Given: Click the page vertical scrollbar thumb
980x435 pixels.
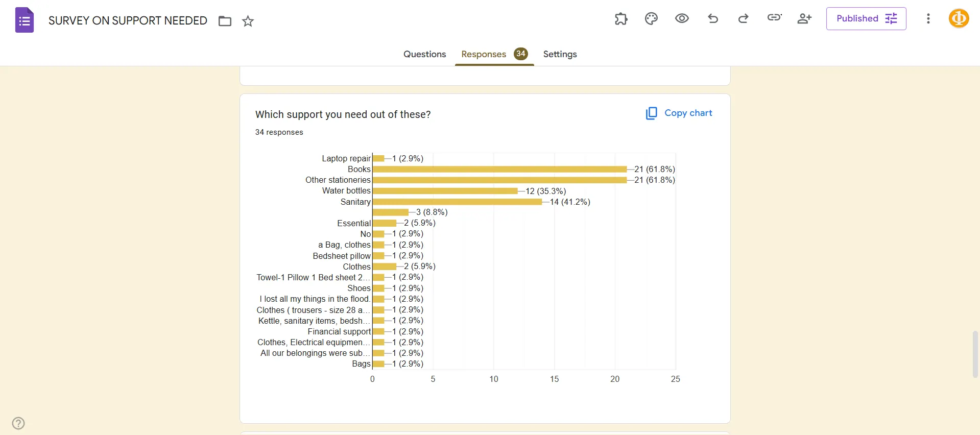Looking at the screenshot, I should tap(975, 354).
